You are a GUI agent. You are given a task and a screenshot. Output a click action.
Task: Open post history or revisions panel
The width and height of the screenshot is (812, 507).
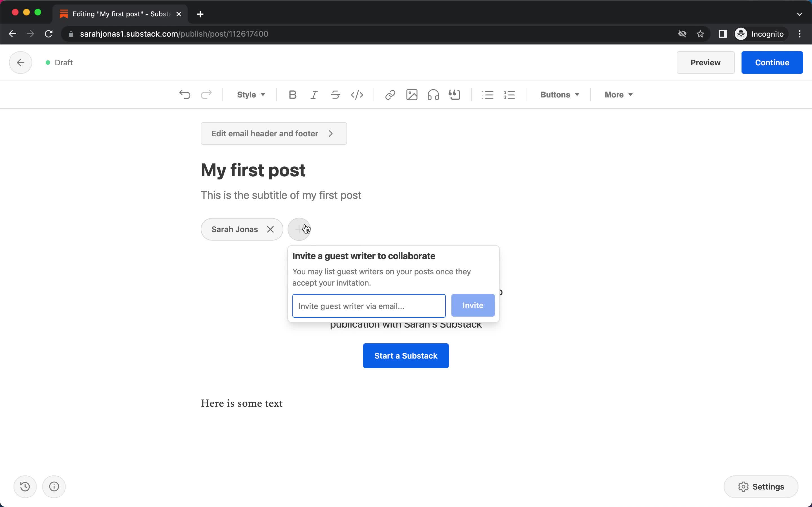25,486
